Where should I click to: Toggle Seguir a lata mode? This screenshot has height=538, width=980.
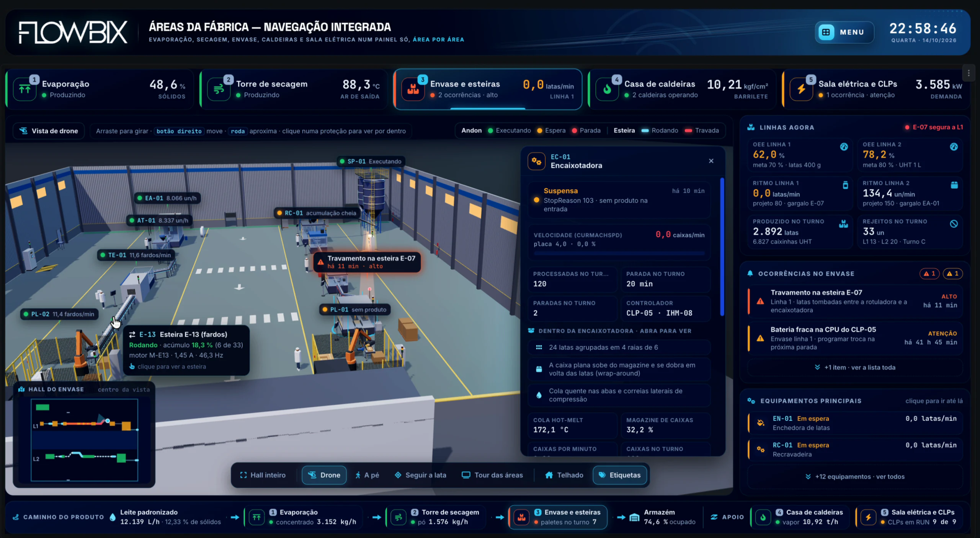click(x=420, y=475)
